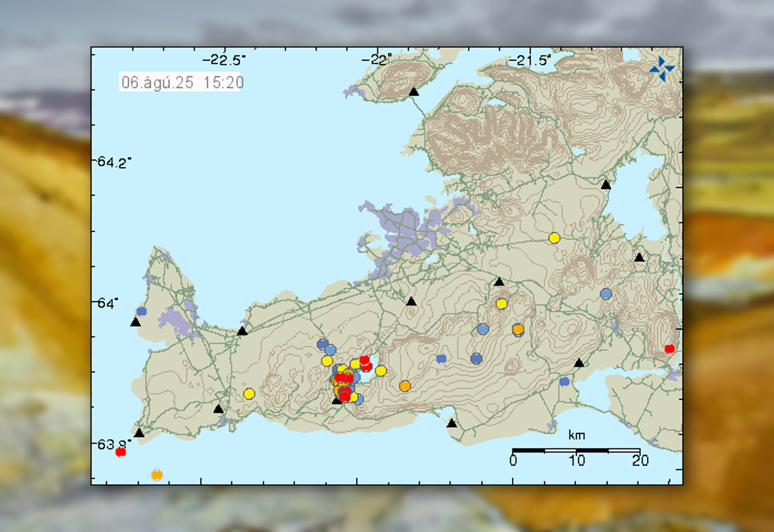Select the red quake dot beside the 63.8° label
The height and width of the screenshot is (532, 774).
(x=121, y=452)
